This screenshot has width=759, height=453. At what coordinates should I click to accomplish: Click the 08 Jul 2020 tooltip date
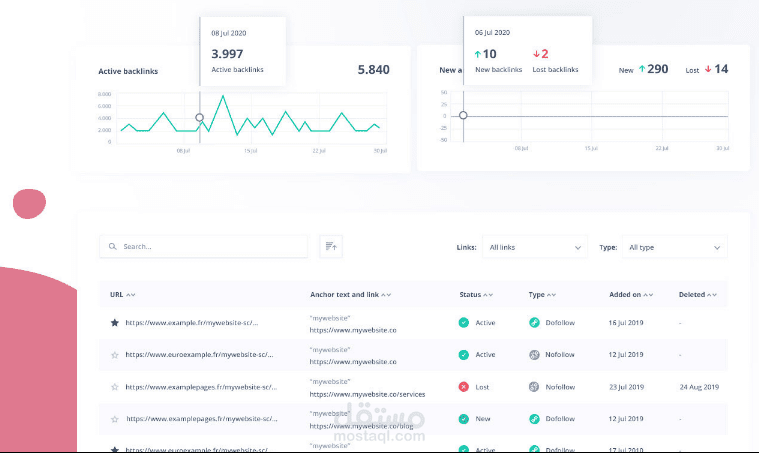[x=229, y=33]
